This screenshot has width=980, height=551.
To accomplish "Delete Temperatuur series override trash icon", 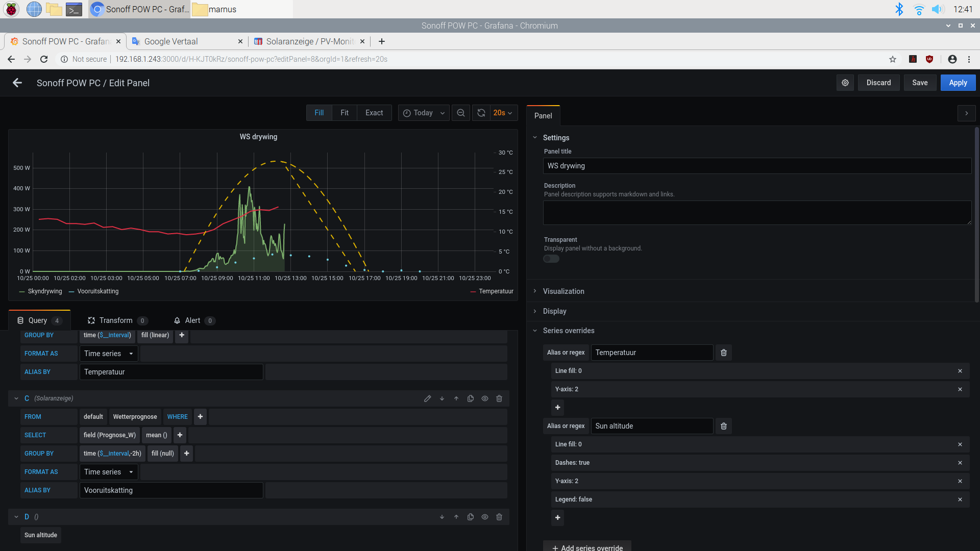I will (723, 353).
